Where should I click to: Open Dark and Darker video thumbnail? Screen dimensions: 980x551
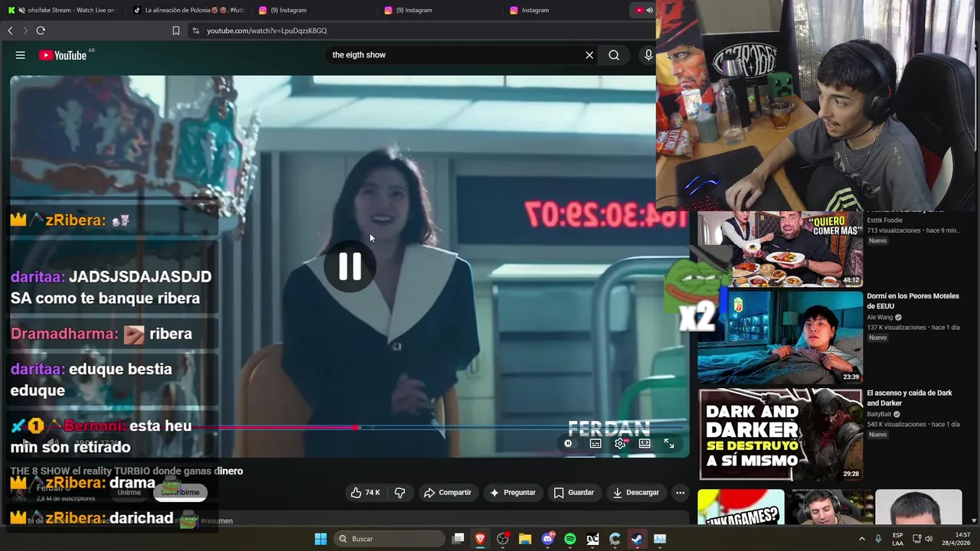779,434
